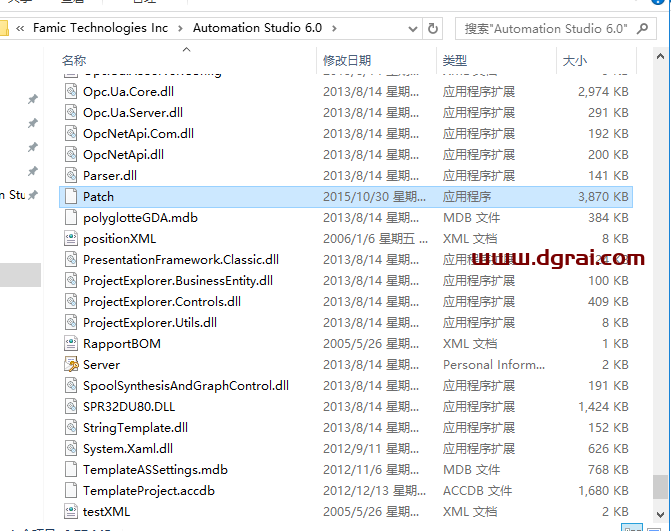Sort files by 类型 column
The image size is (671, 531).
tap(454, 60)
